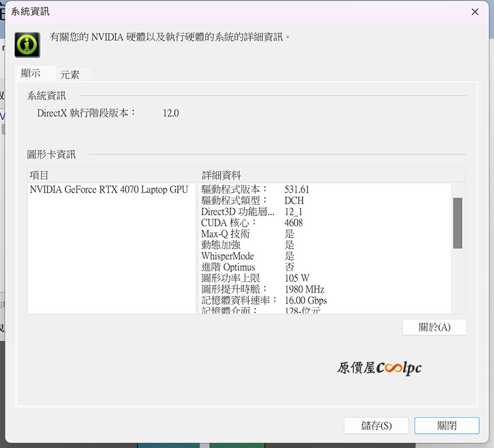
Task: Select the 進階 Optimus row label
Action: tap(228, 267)
